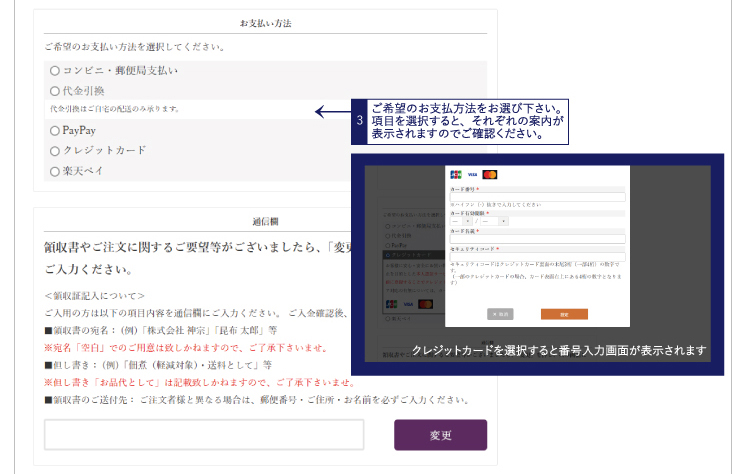Open the expiry month dropdown
Image resolution: width=750 pixels, height=474 pixels.
click(459, 221)
